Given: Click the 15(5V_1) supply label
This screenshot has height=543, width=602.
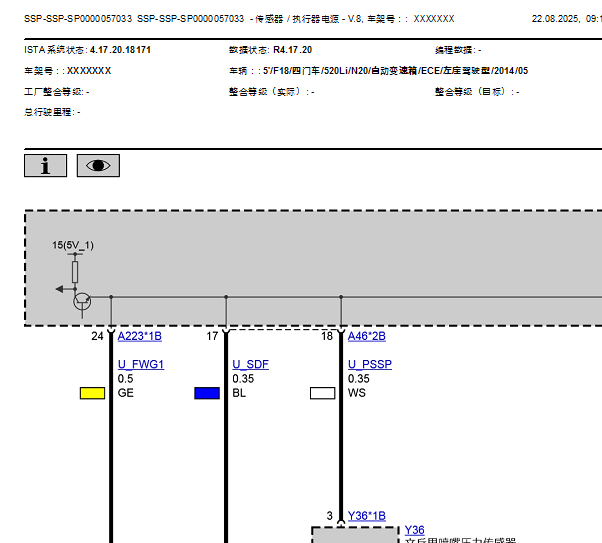Looking at the screenshot, I should click(73, 245).
